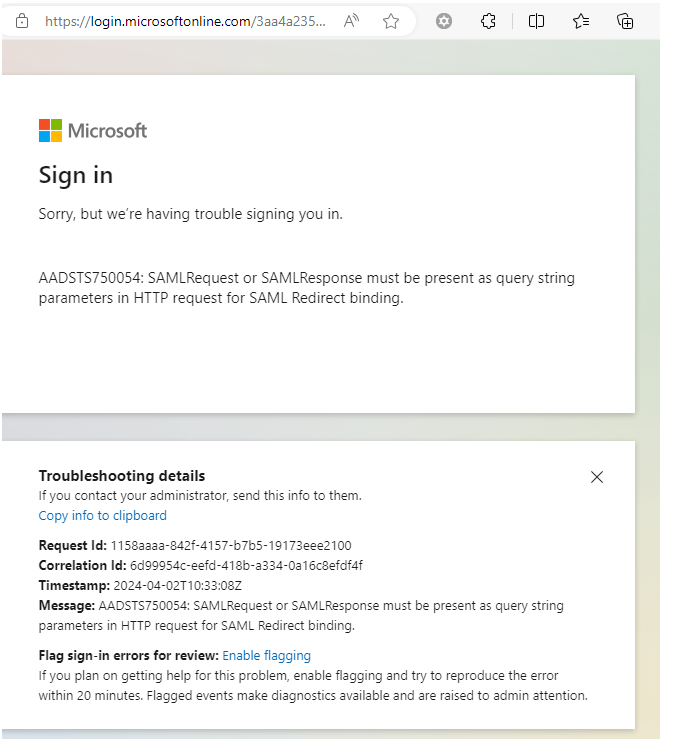Add this page to favorites with star icon
676x749 pixels.
[x=391, y=21]
